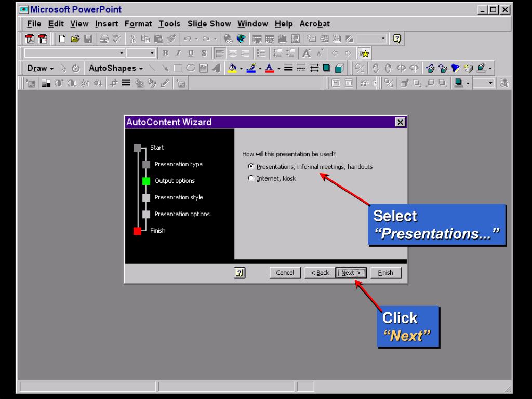This screenshot has height=399, width=532.
Task: Click the 3-D cube effect icon
Action: [339, 68]
